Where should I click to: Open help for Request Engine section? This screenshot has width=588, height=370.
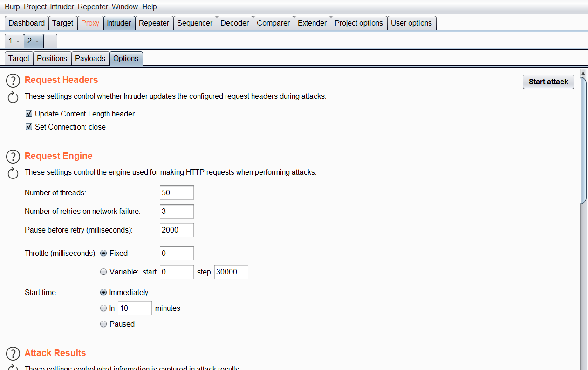click(13, 157)
